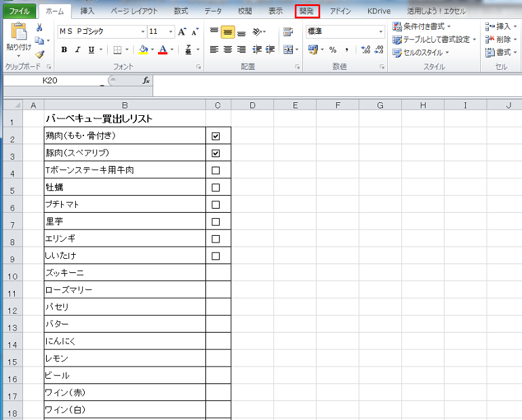Click セルのスタイル button

coord(422,52)
